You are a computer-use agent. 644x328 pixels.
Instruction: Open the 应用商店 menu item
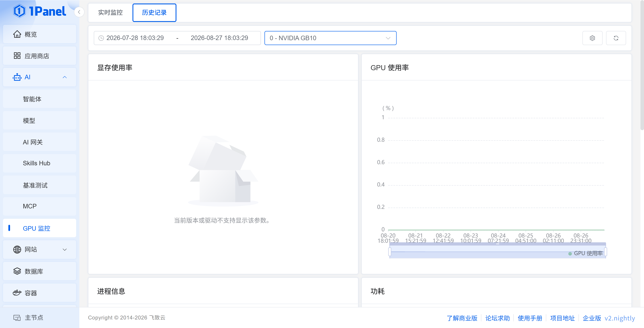pyautogui.click(x=40, y=56)
